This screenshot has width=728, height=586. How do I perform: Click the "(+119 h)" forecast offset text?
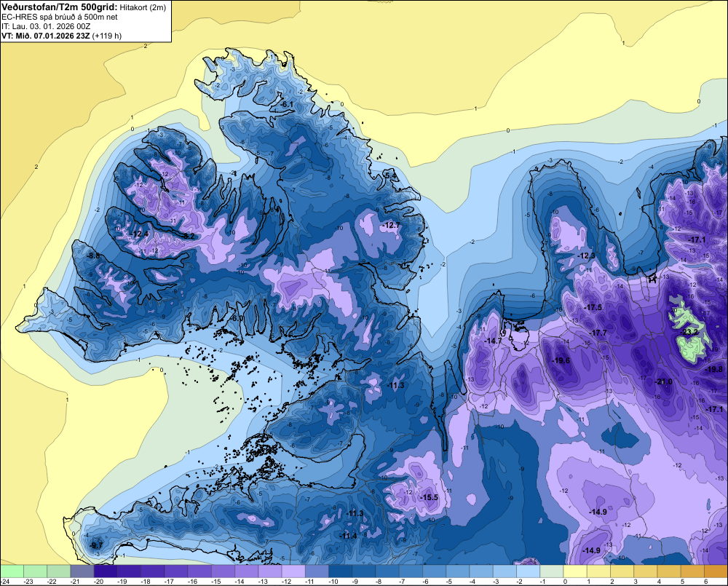coord(107,36)
